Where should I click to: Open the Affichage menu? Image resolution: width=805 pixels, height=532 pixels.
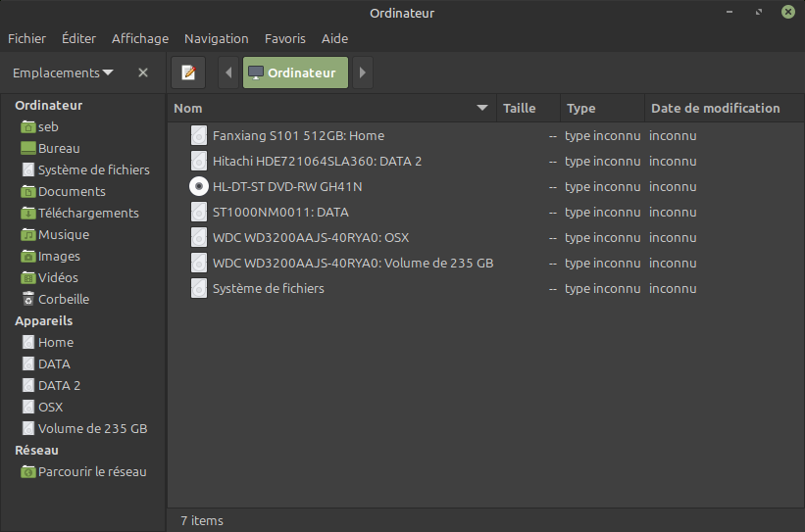[x=140, y=38]
